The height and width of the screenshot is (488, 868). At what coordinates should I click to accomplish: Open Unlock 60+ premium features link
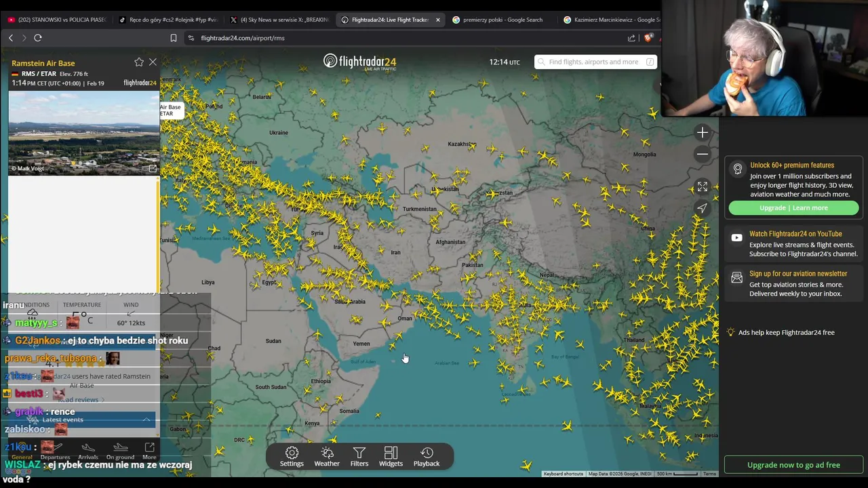[791, 165]
